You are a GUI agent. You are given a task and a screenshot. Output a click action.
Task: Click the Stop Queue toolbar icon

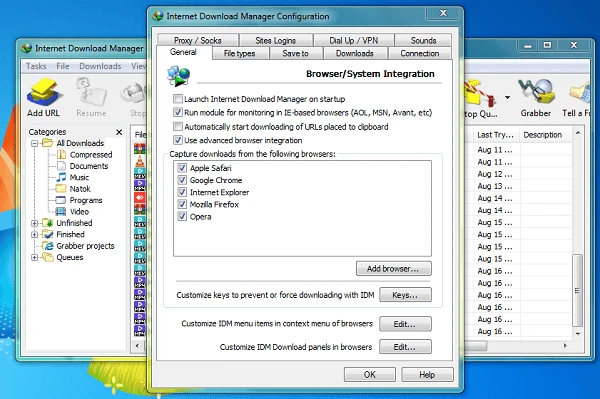pos(481,97)
